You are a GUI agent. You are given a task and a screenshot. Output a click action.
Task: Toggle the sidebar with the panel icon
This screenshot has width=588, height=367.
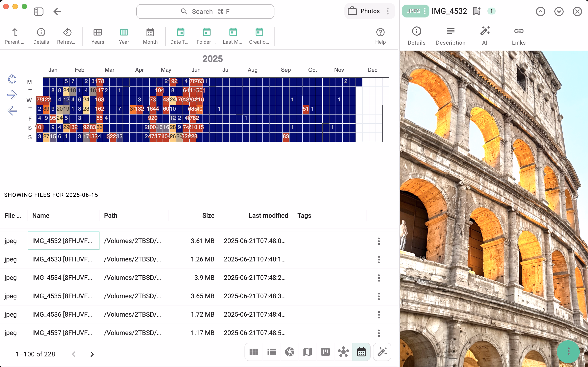[38, 11]
